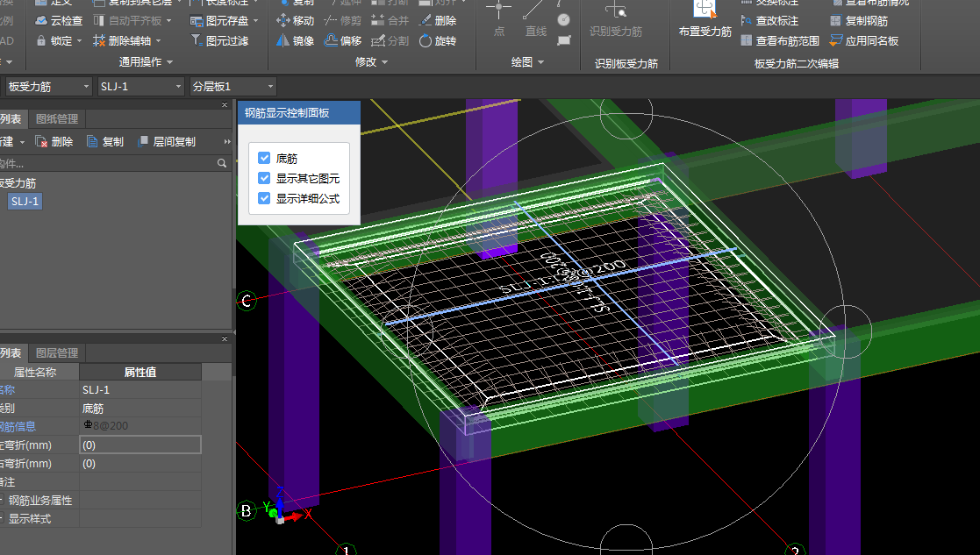Run 云检查 cloud check
Viewport: 980px width, 555px height.
click(59, 20)
